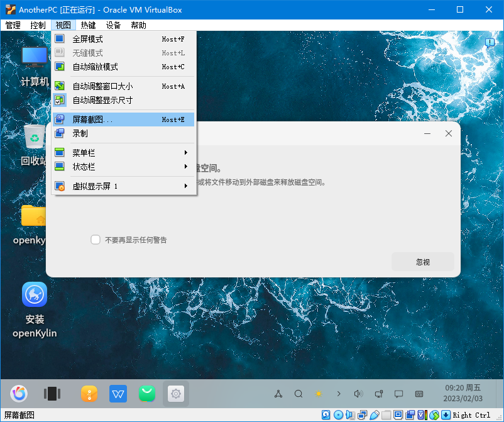Open the 帮助 menu

coord(138,25)
